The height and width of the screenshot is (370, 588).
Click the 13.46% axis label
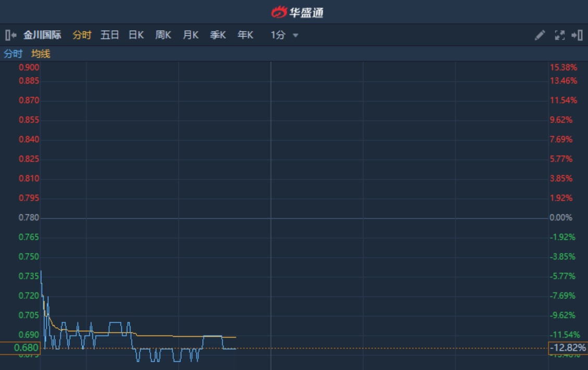[x=563, y=81]
